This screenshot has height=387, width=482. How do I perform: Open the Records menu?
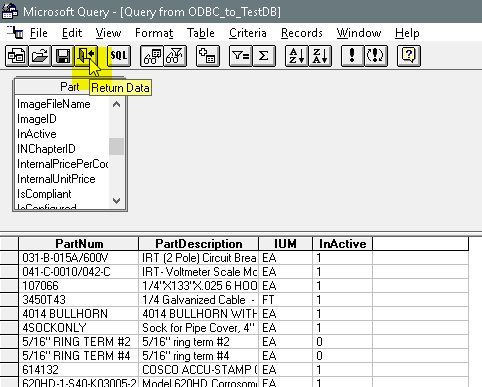pos(302,33)
